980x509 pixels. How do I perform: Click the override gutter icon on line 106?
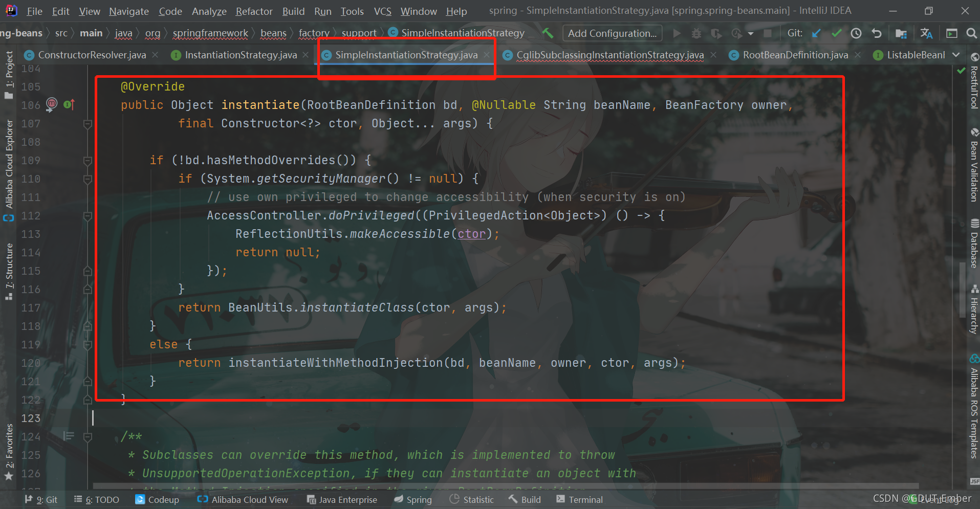coord(52,104)
